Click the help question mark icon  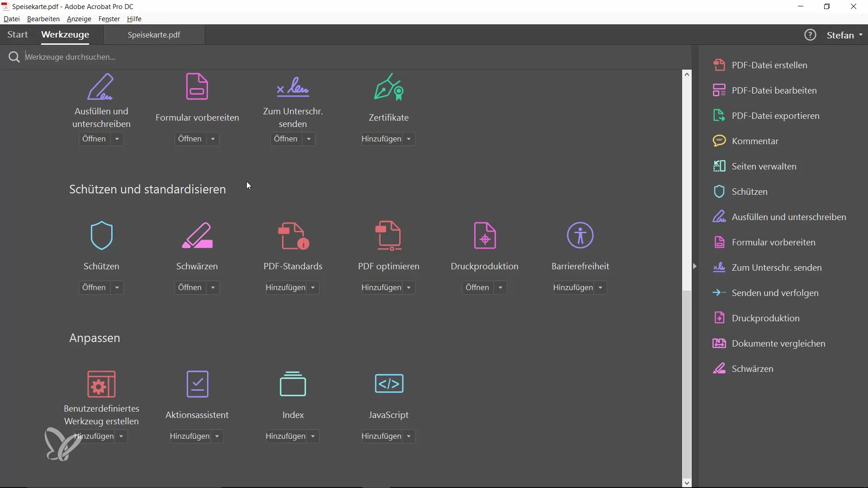point(810,35)
